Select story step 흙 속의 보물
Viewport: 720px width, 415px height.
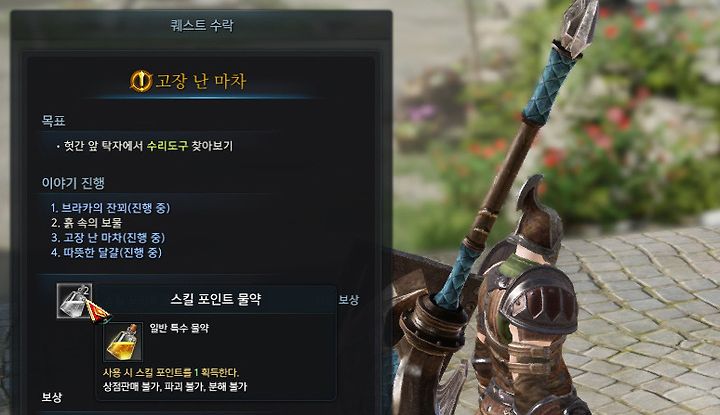coord(86,223)
